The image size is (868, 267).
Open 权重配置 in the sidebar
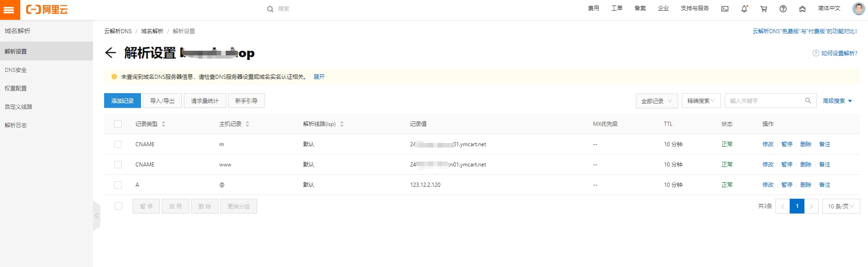point(16,88)
